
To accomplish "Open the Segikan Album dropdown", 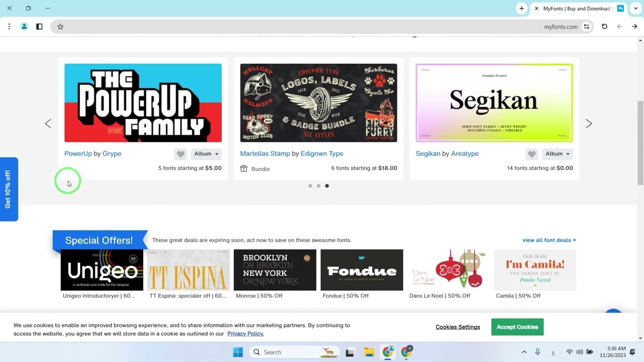I will [557, 154].
